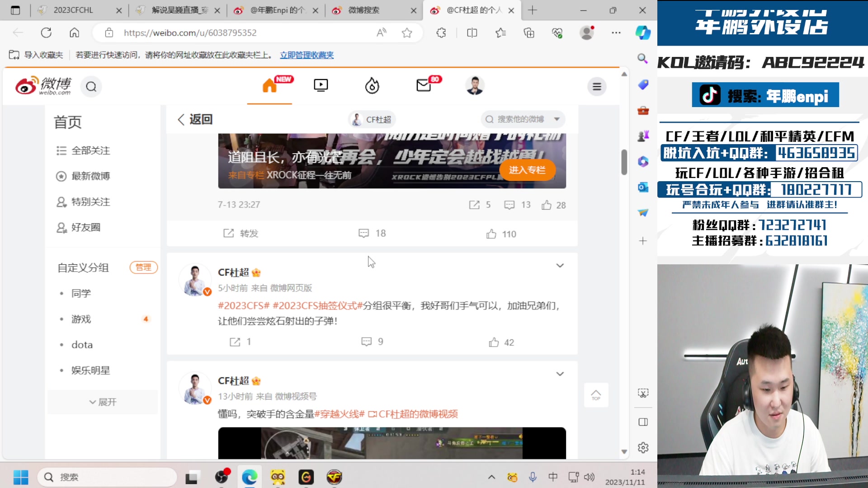Add this page to favorites star
The image size is (868, 488).
pos(407,33)
